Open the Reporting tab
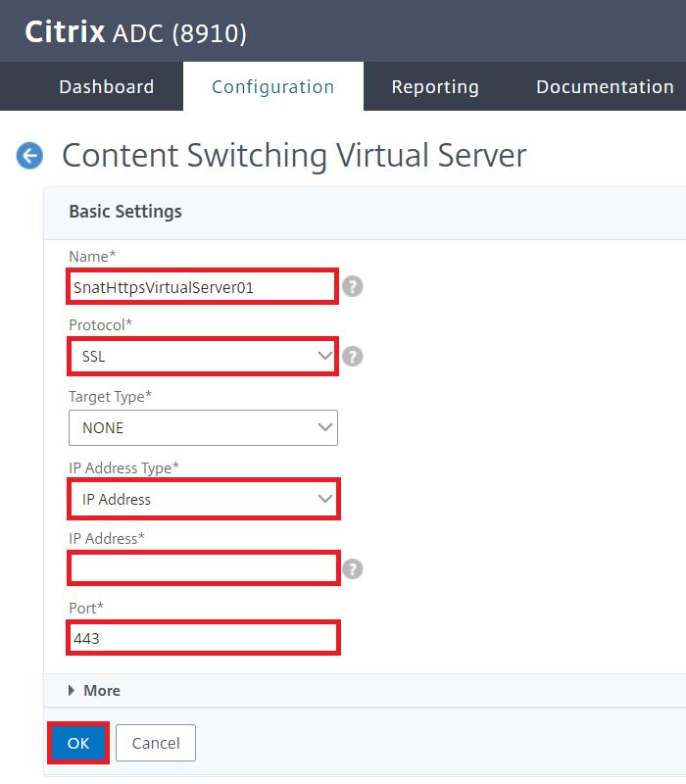Screen dimensions: 686x784 tap(435, 86)
